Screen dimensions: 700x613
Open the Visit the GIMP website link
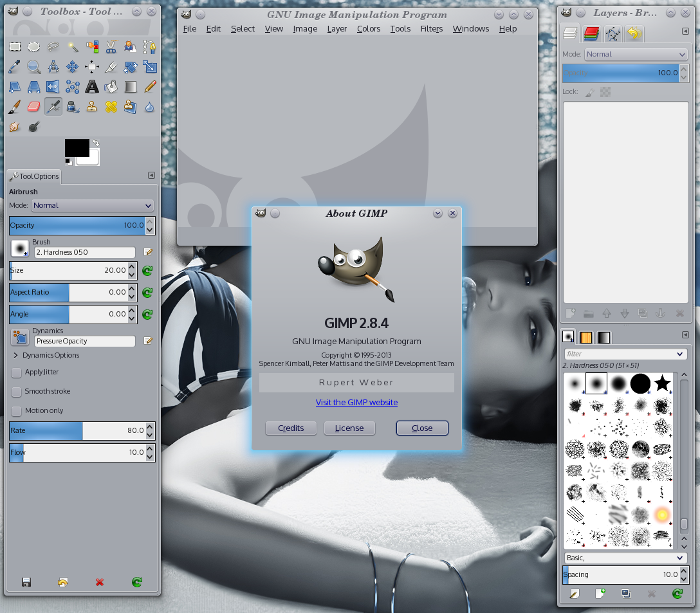pyautogui.click(x=356, y=402)
